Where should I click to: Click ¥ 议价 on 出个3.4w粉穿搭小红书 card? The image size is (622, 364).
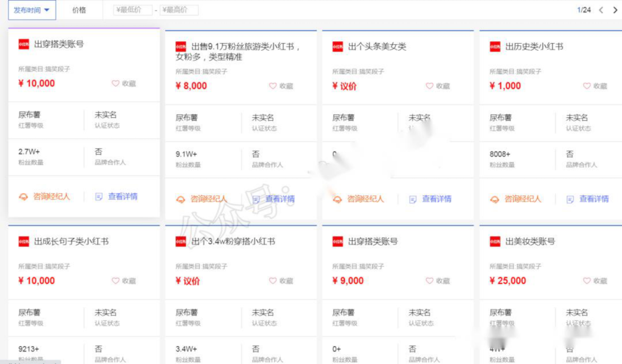(188, 281)
